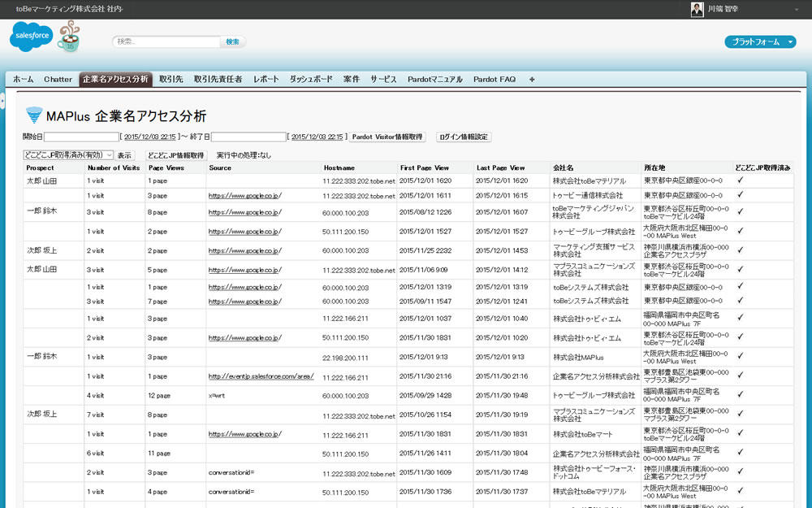Open the eventjp.salesforce.com/area/ source link
This screenshot has height=508, width=812.
point(261,376)
